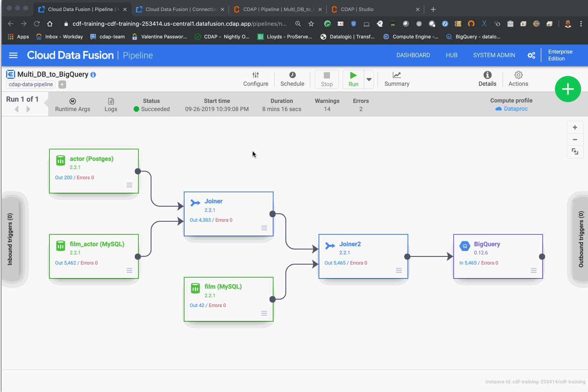Expand the Run options dropdown arrow
The height and width of the screenshot is (392, 588).
(369, 79)
